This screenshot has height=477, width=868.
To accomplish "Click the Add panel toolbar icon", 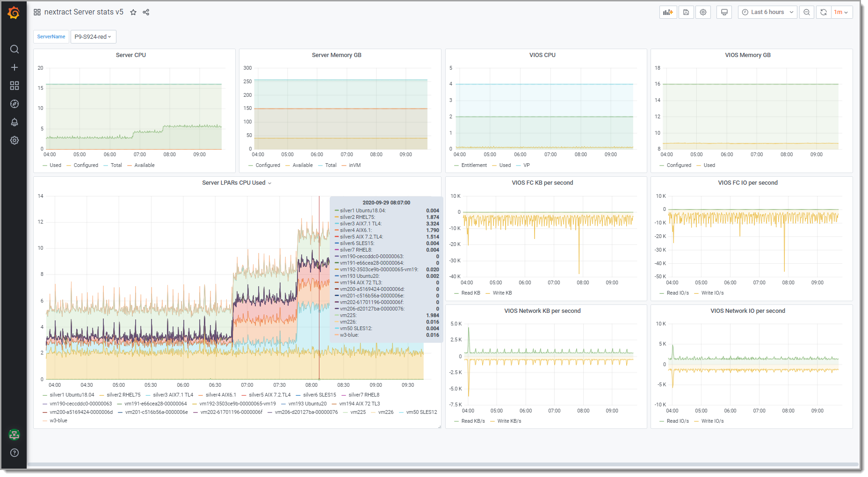I will pos(668,12).
